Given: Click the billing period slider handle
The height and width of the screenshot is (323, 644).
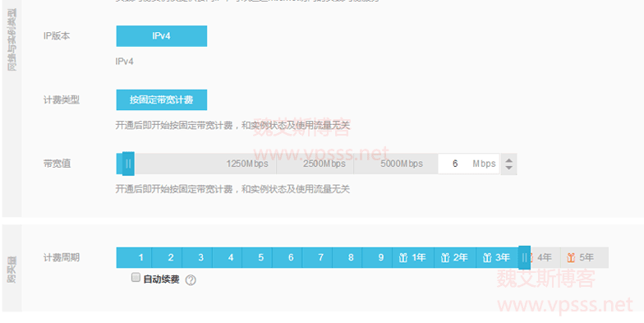Looking at the screenshot, I should click(x=524, y=258).
